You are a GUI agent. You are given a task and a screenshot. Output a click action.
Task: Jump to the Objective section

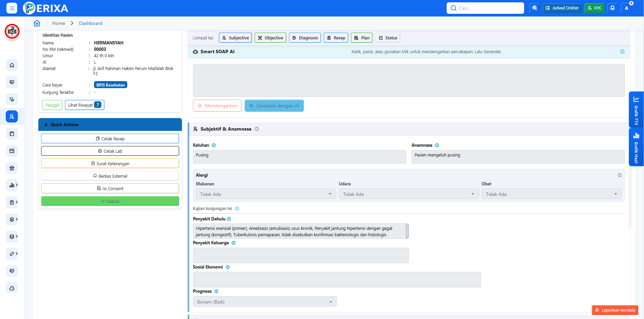270,38
